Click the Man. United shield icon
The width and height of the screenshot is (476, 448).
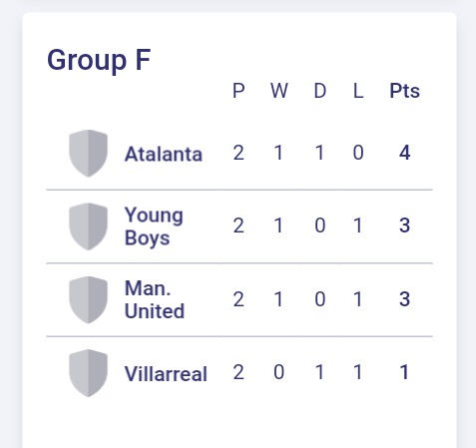coord(88,299)
